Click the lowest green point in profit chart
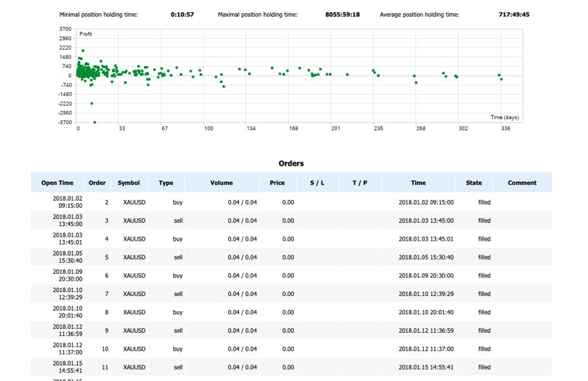The image size is (588, 381). [x=95, y=122]
